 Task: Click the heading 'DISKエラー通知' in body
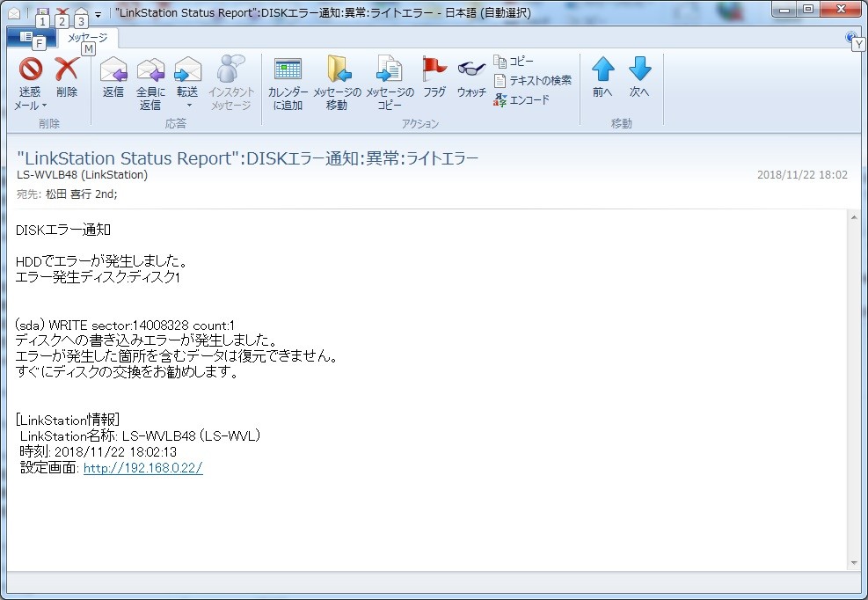coord(63,230)
